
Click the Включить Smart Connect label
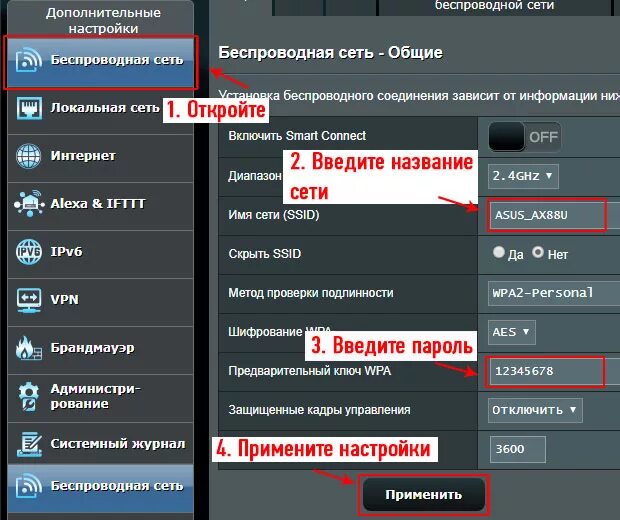click(x=297, y=136)
